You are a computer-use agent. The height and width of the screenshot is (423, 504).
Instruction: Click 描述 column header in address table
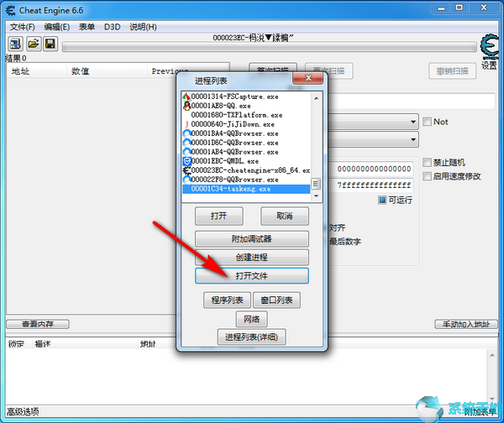coord(84,344)
